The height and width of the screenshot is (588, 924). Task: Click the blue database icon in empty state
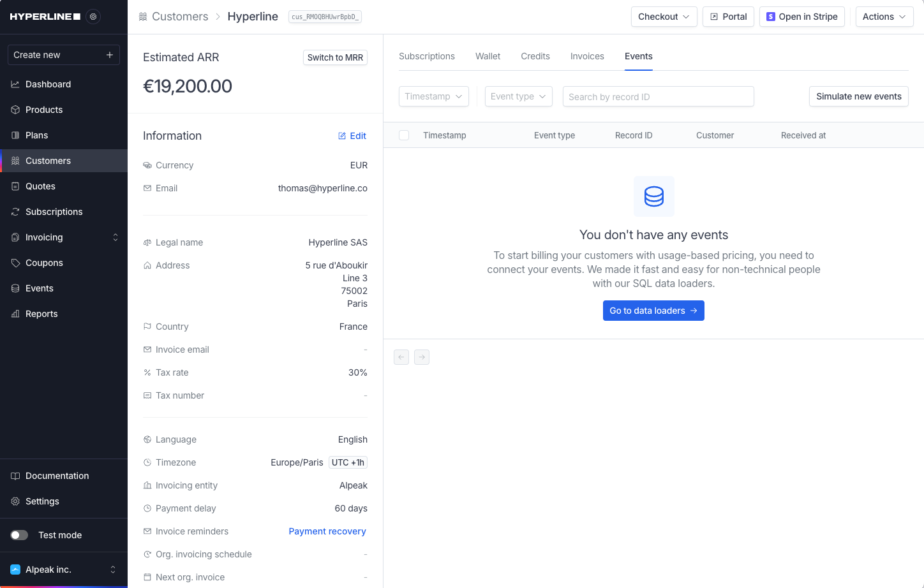654,196
